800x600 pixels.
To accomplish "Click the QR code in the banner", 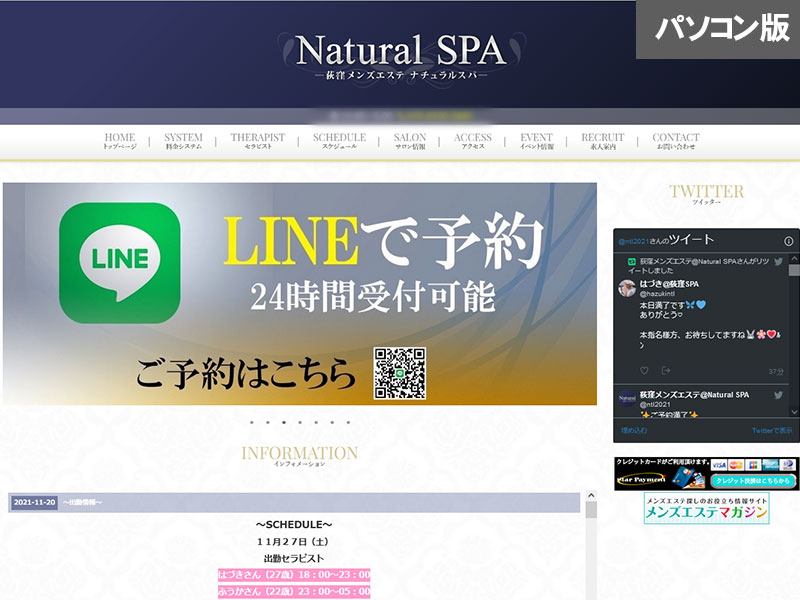I will [x=400, y=373].
